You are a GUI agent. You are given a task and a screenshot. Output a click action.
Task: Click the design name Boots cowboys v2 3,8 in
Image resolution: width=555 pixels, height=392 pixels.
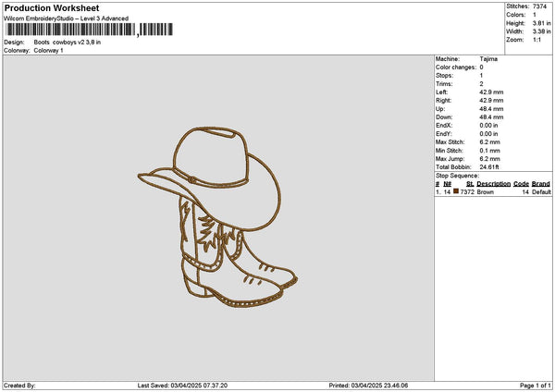coord(68,43)
